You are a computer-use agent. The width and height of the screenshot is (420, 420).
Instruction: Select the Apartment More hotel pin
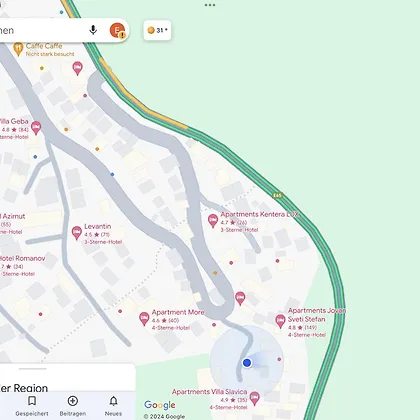144,319
